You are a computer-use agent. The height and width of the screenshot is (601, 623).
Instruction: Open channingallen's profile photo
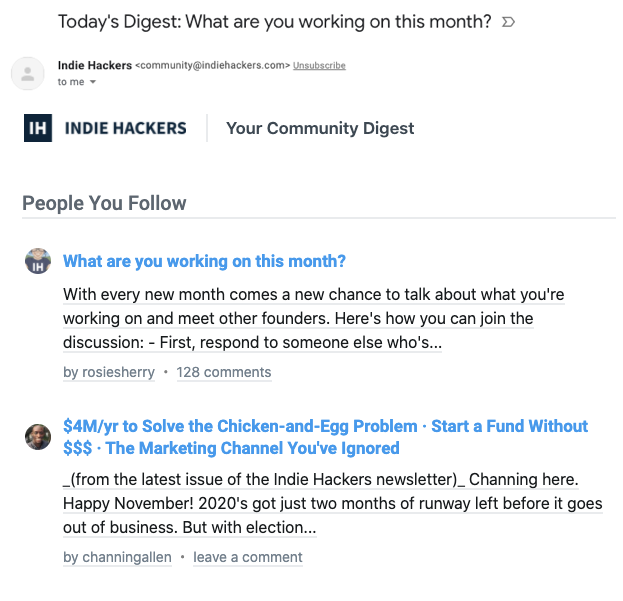38,437
